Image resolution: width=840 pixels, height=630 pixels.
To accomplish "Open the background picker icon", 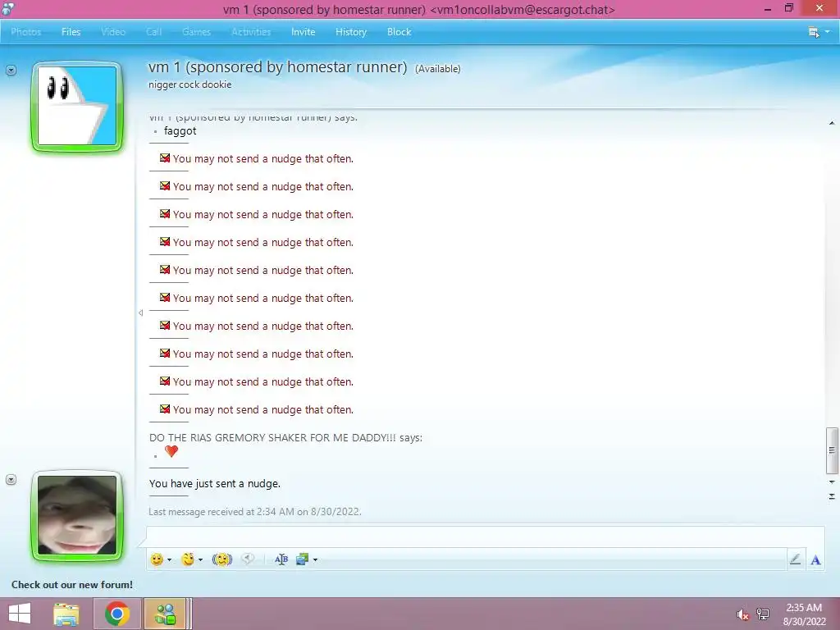I will pyautogui.click(x=302, y=559).
